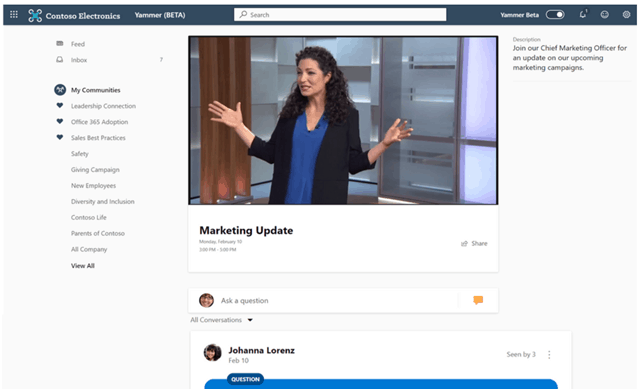The image size is (640, 389).
Task: Click the Contoso Electronics brand name
Action: pos(83,16)
